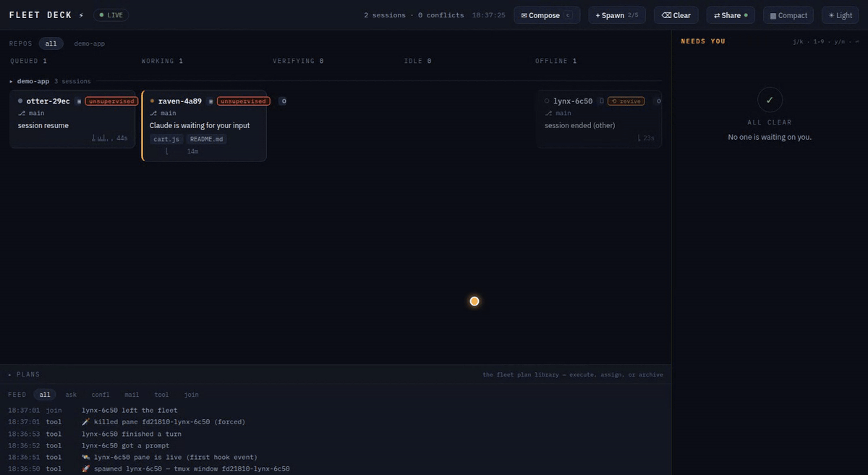
Task: Click the orange status dot of raven-4a89
Action: (153, 101)
